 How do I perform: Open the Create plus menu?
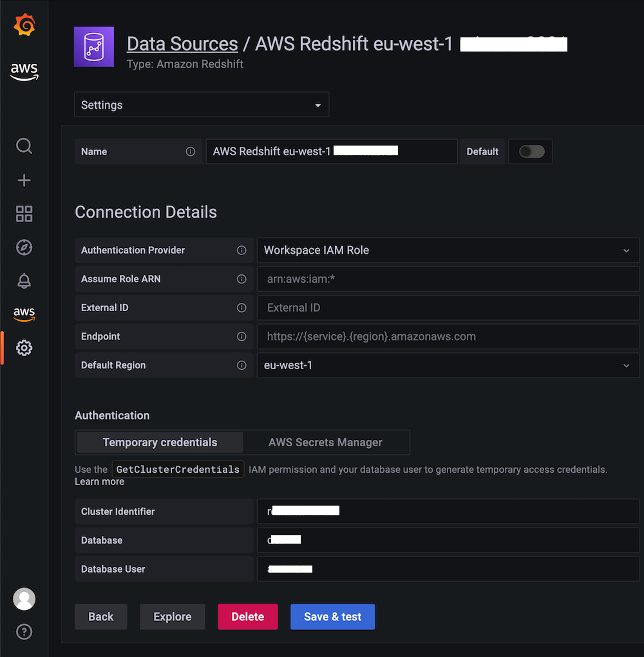(x=24, y=180)
